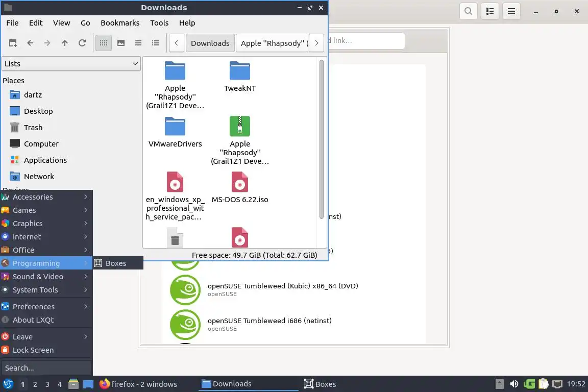This screenshot has height=392, width=588.
Task: Toggle list view in Boxes header
Action: pyautogui.click(x=490, y=11)
